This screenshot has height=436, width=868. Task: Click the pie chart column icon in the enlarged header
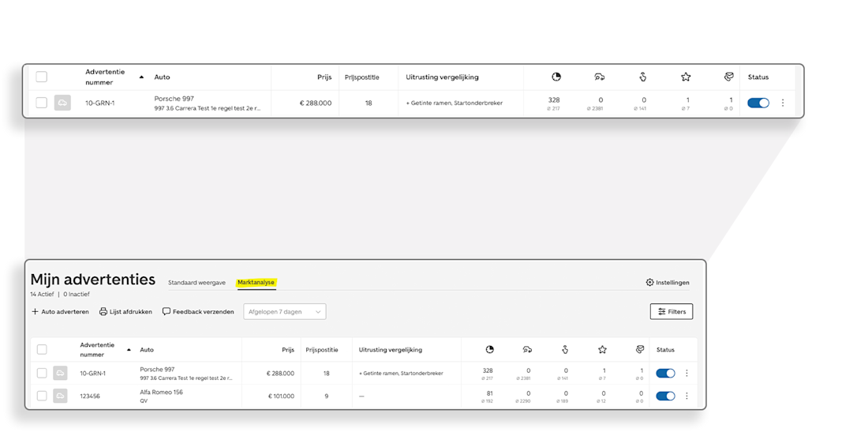(x=556, y=77)
